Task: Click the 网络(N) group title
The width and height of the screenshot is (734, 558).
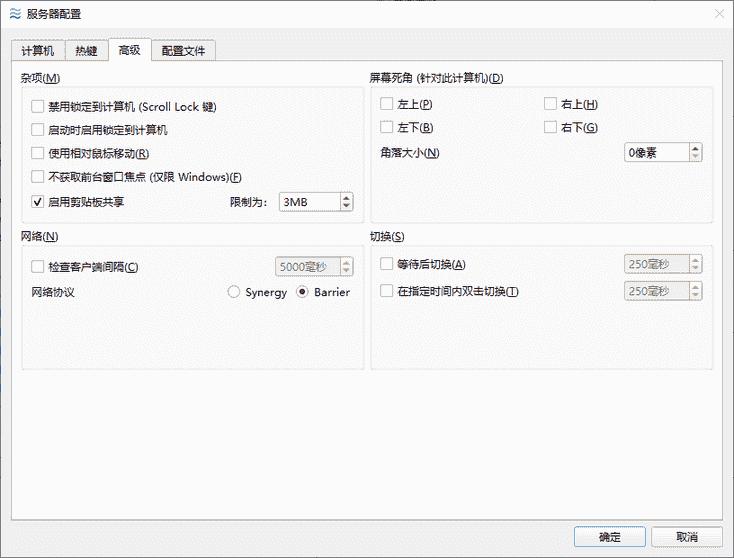Action: 39,236
